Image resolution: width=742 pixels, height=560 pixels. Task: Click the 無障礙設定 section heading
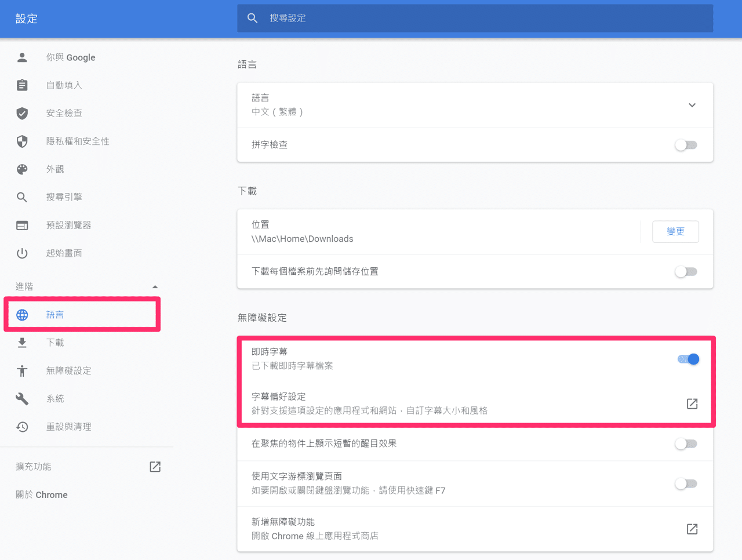[262, 318]
